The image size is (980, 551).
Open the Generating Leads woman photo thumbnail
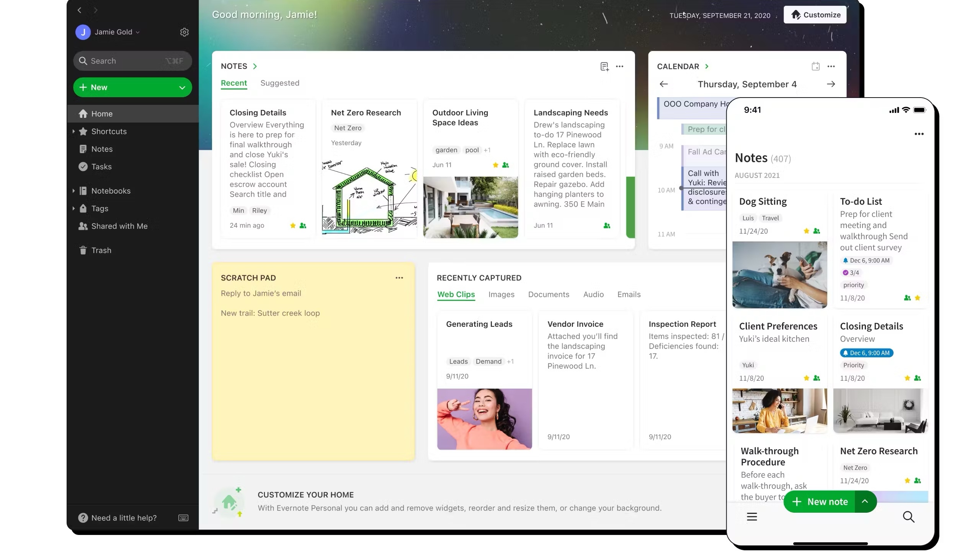click(484, 419)
